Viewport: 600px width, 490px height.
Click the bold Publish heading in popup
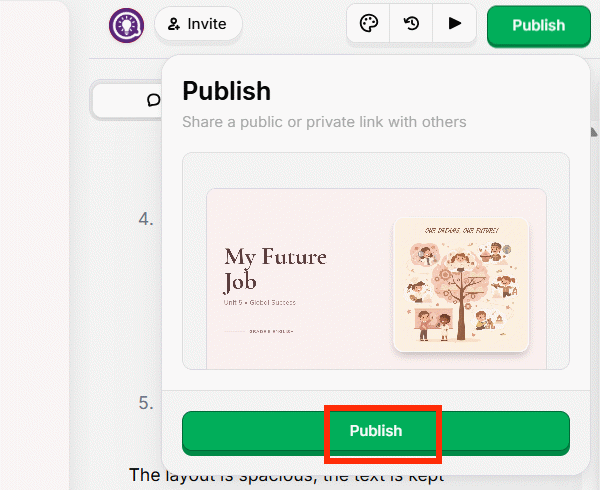point(226,91)
